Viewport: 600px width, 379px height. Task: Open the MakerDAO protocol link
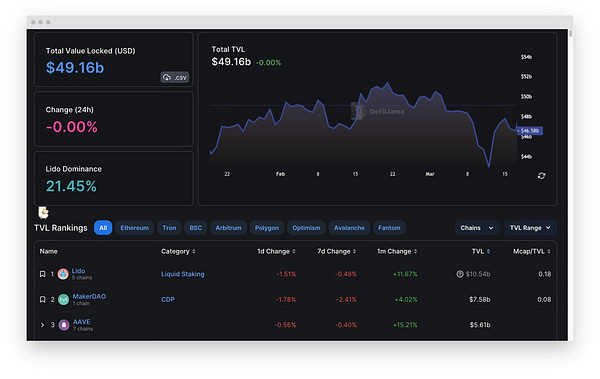coord(89,296)
